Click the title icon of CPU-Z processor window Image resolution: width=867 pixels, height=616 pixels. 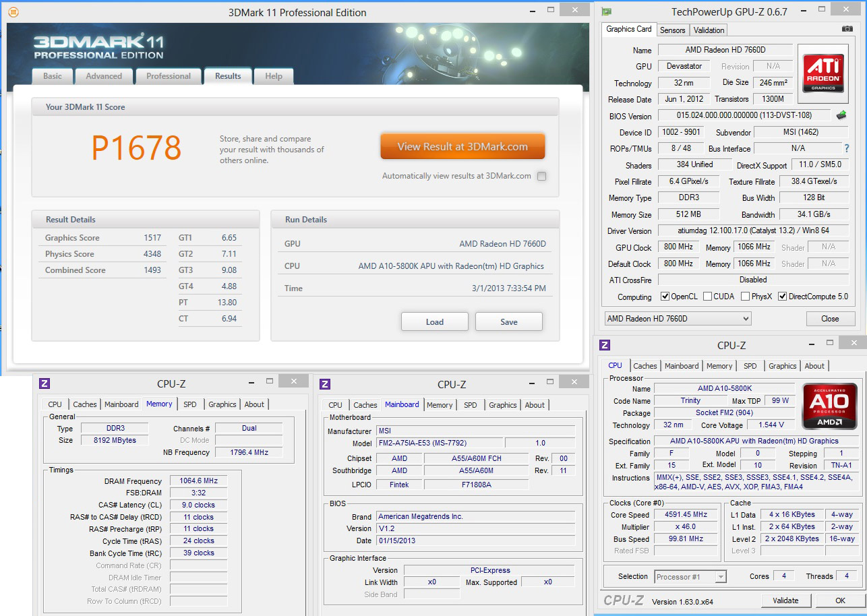pos(605,345)
